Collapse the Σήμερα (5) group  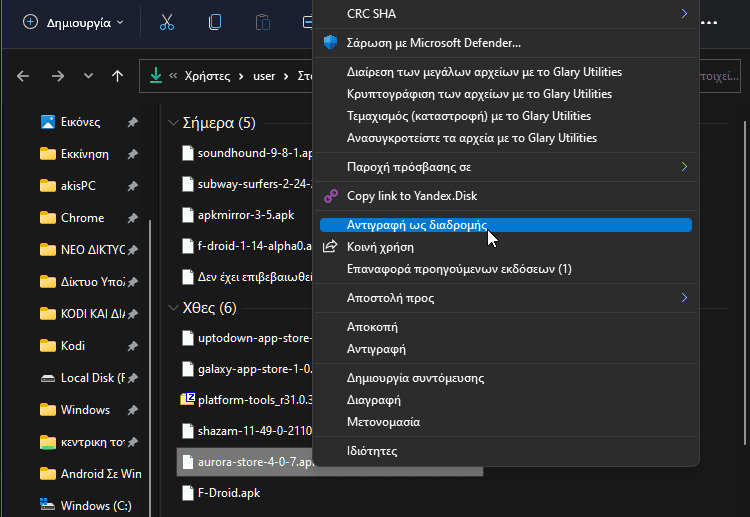173,123
